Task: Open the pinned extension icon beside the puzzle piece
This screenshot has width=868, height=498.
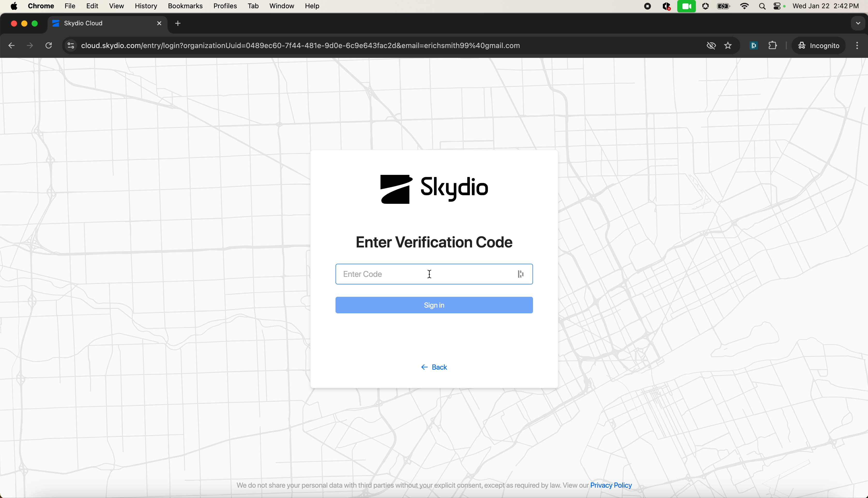Action: click(x=754, y=45)
